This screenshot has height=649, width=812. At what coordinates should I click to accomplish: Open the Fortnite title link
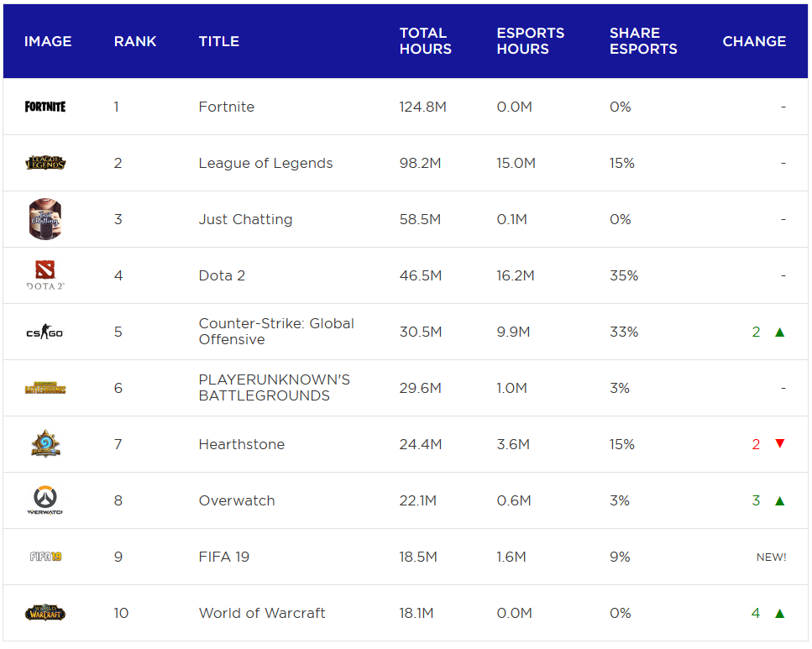[x=226, y=107]
